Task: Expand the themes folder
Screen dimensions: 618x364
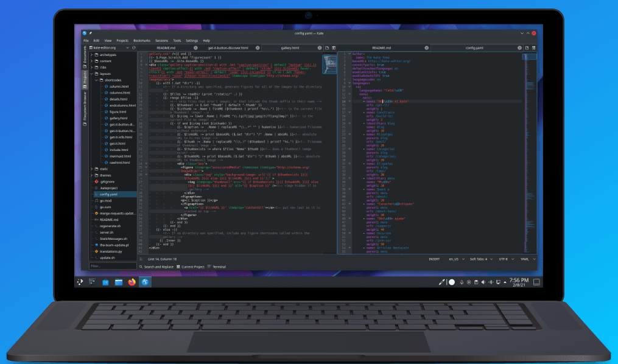Action: 92,175
